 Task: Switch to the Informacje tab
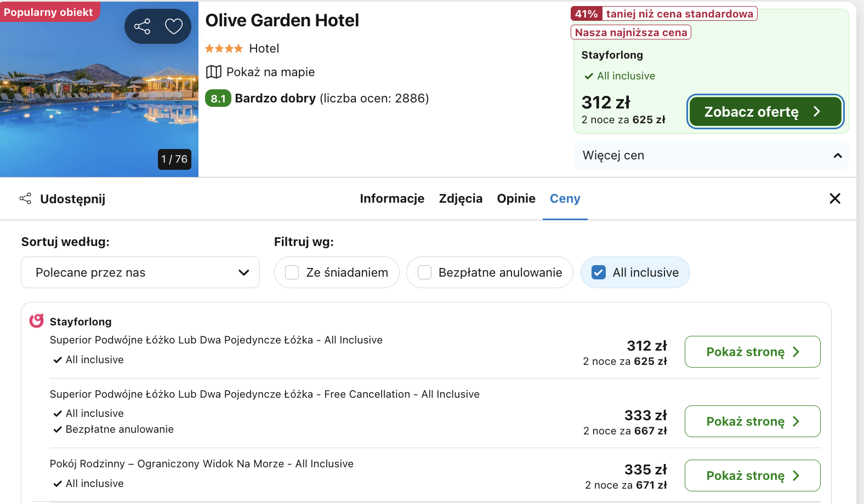point(392,198)
